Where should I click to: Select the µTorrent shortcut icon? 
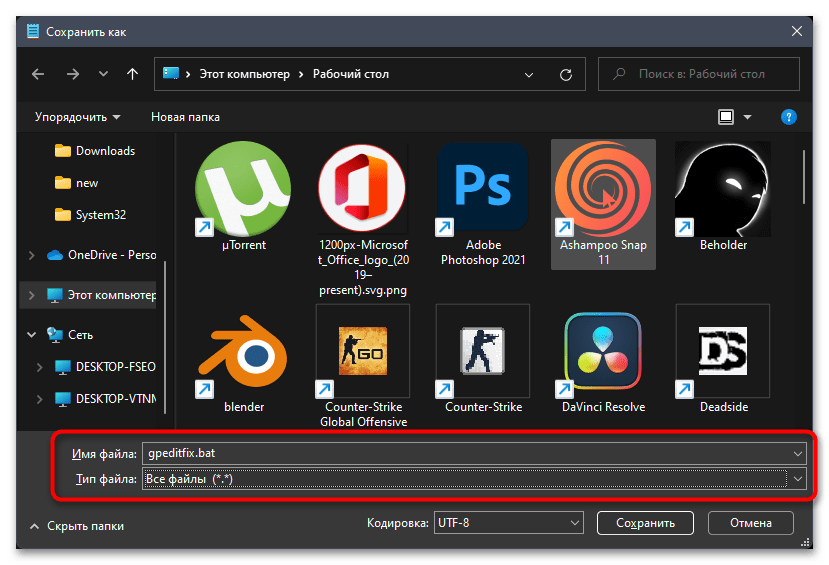[243, 189]
